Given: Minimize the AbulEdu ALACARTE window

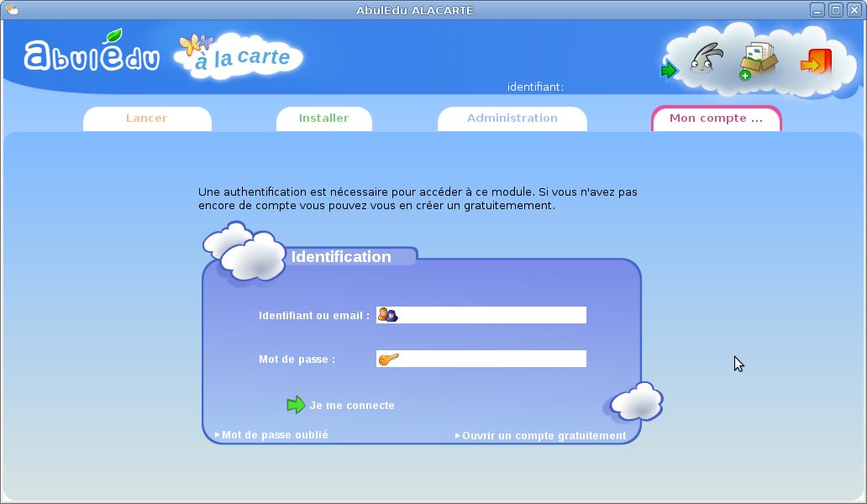Looking at the screenshot, I should [x=817, y=10].
